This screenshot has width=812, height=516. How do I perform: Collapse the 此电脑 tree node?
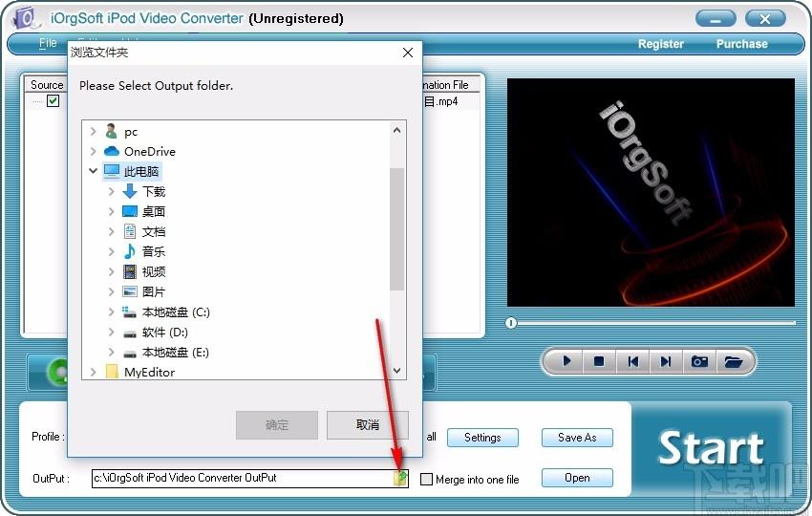pyautogui.click(x=94, y=170)
